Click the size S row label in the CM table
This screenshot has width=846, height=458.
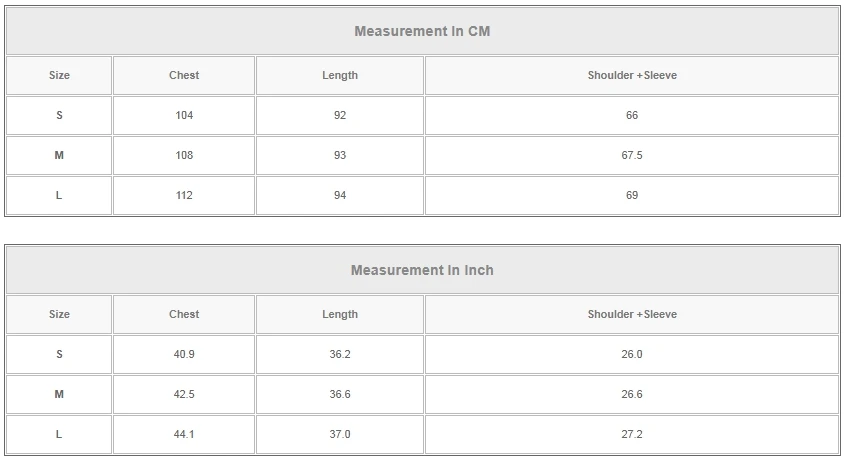pyautogui.click(x=59, y=115)
